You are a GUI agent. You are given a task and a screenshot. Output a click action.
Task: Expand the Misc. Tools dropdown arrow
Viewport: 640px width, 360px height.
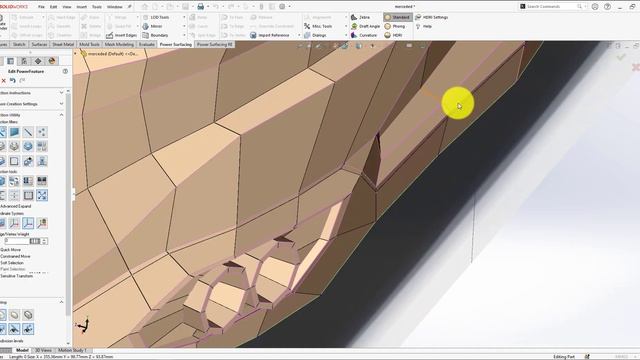coord(346,26)
